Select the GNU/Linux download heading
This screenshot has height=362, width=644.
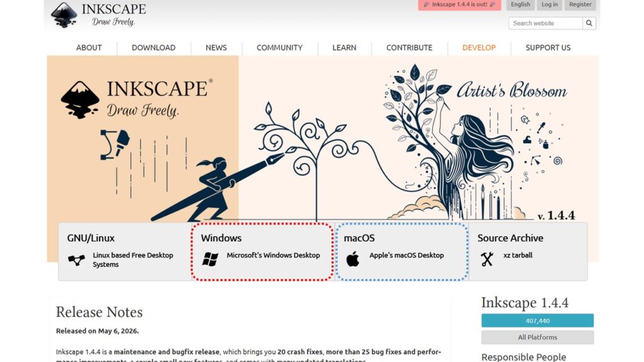click(91, 238)
